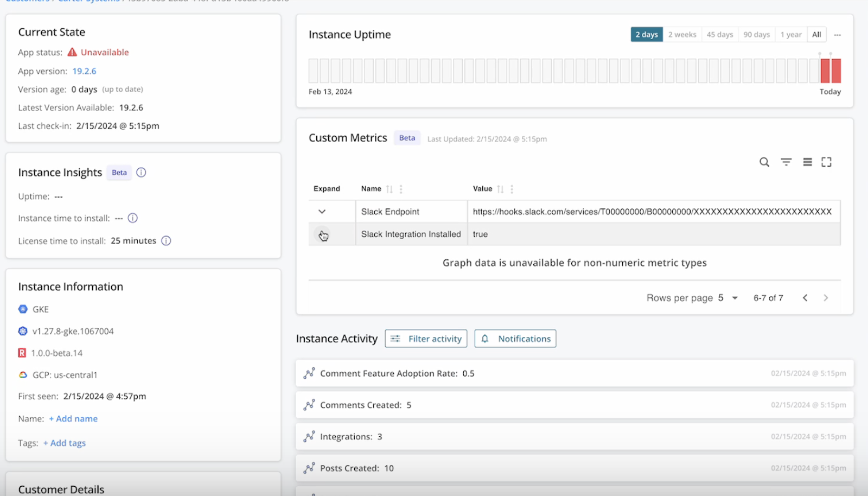Screen dimensions: 868x496
Task: Click the GKE Kubernetes icon
Action: click(22, 309)
